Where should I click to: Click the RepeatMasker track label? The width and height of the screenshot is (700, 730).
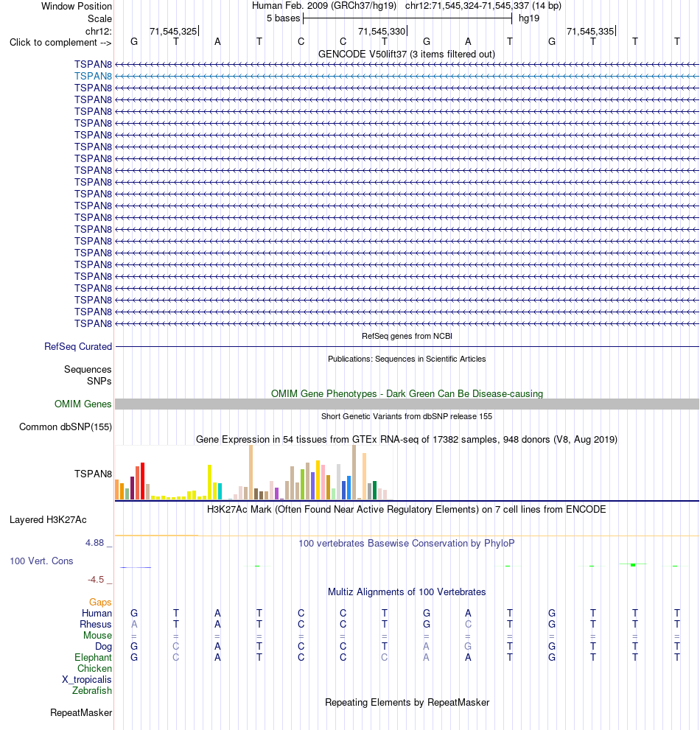pyautogui.click(x=81, y=713)
